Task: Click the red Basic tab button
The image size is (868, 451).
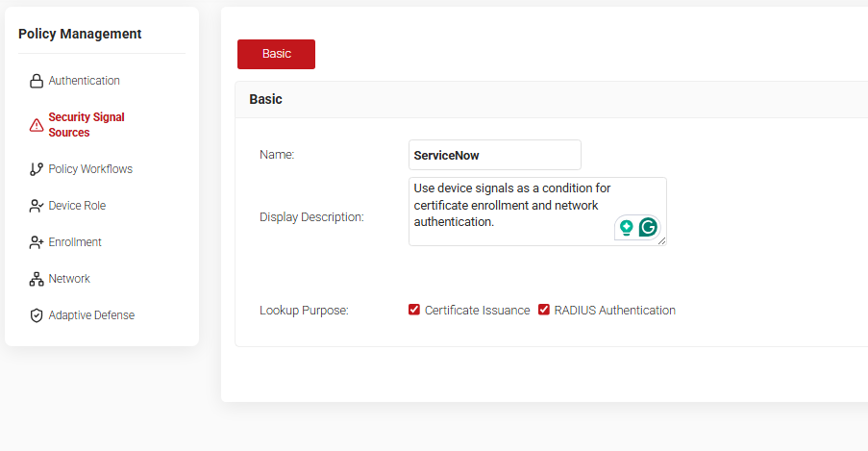Action: pyautogui.click(x=276, y=54)
